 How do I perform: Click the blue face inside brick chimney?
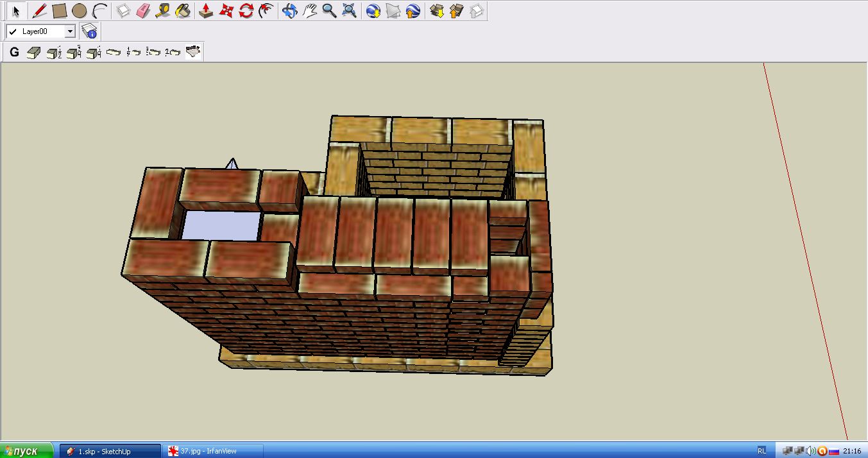[x=221, y=226]
